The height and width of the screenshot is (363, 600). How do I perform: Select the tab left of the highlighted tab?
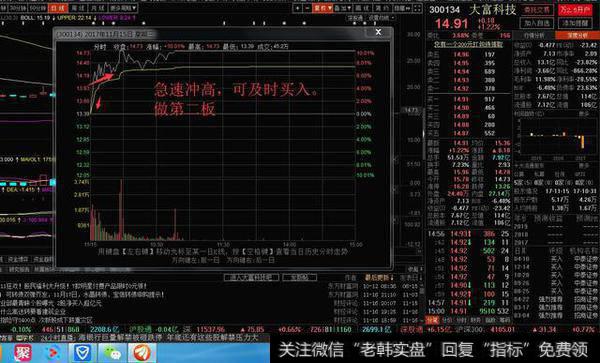[534, 36]
